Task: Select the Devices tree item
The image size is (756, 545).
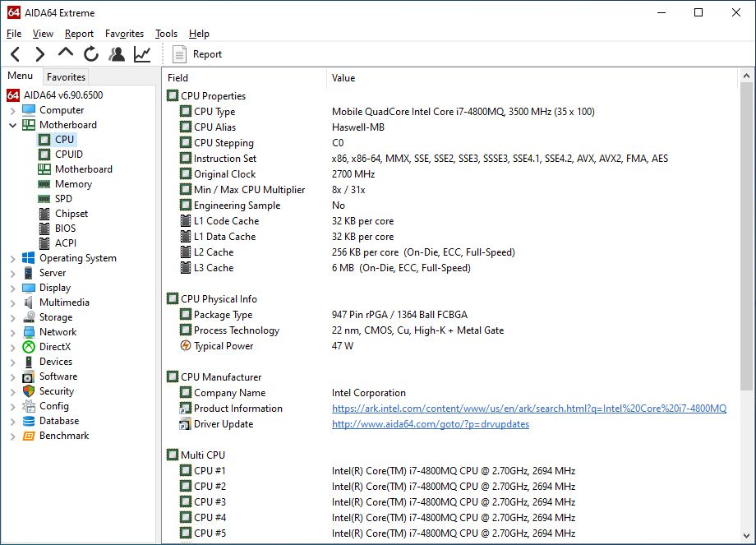Action: (56, 362)
